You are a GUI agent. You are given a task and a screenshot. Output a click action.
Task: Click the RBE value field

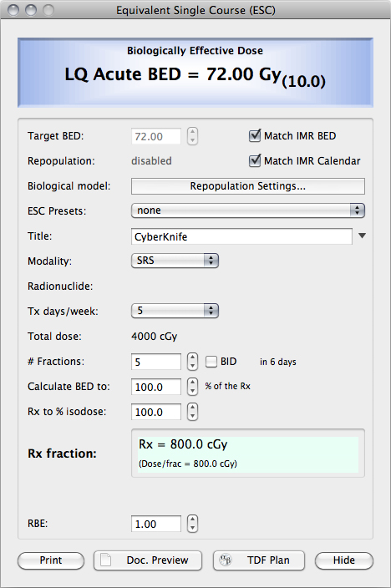tap(156, 524)
